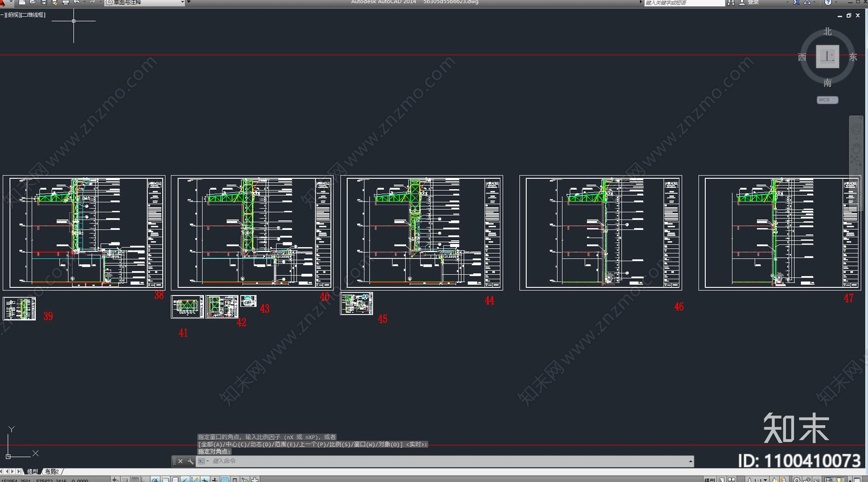The width and height of the screenshot is (868, 482).
Task: Click 西 on the ViewCube compass
Action: (802, 57)
